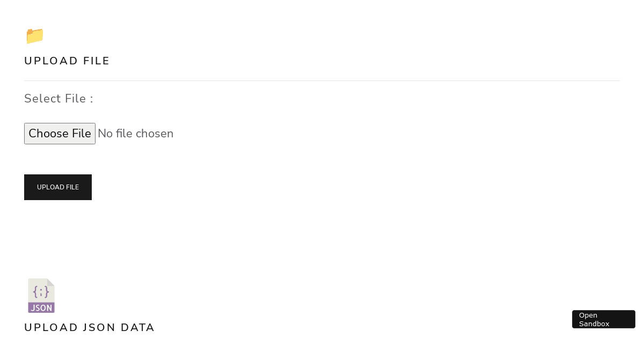Click the file input field next to Choose File
The image size is (644, 338).
[x=135, y=133]
